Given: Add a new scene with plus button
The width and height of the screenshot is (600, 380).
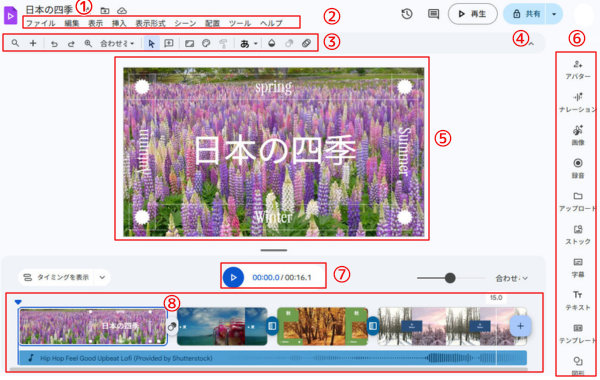Looking at the screenshot, I should (520, 326).
